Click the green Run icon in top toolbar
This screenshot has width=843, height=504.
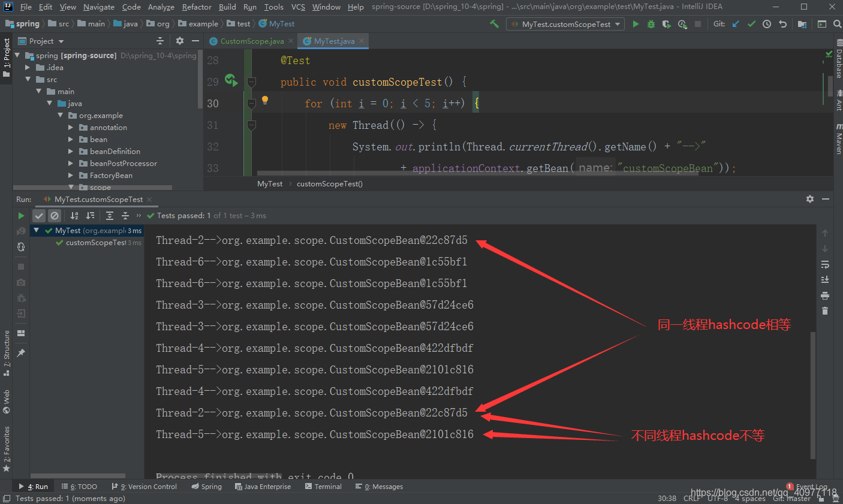pos(636,24)
